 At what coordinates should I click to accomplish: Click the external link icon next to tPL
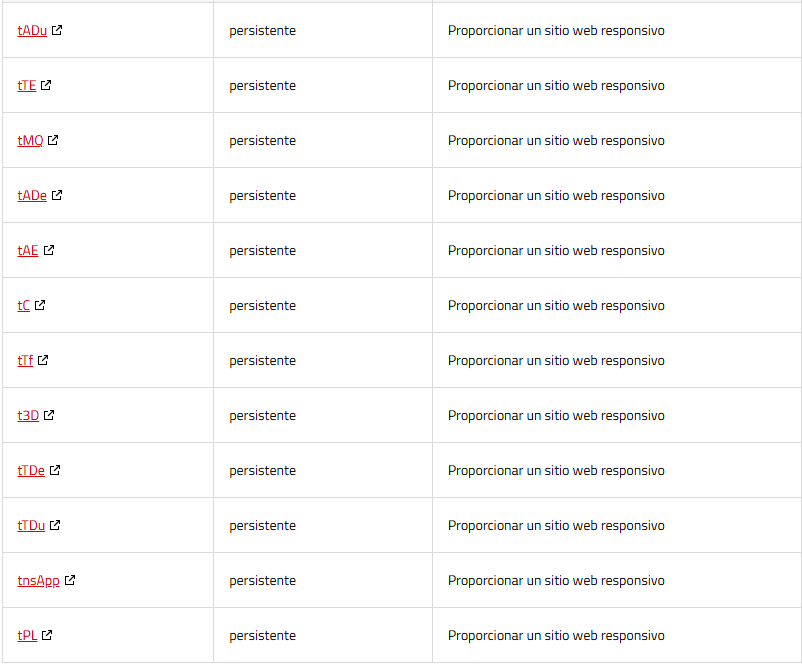tap(47, 635)
